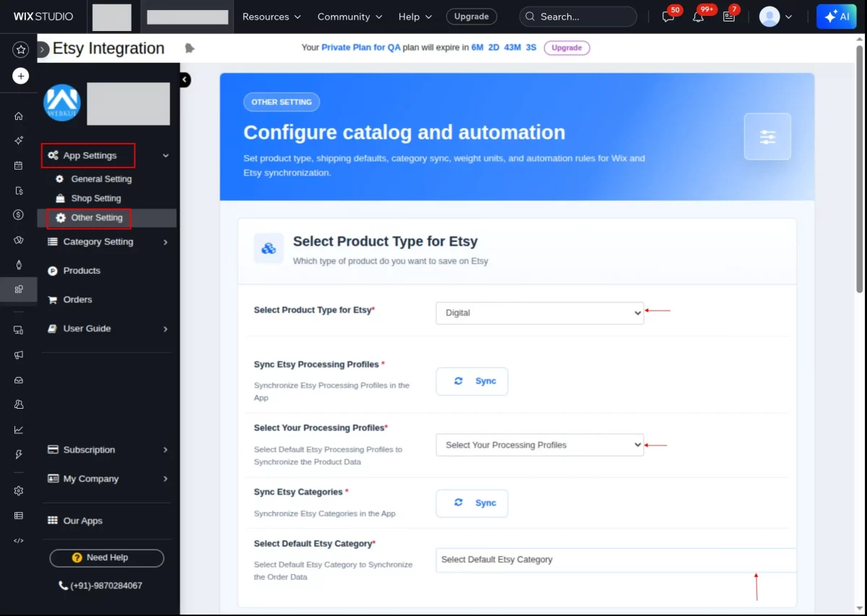
Task: Click Sync for Etsy Processing Profiles
Action: (x=472, y=381)
